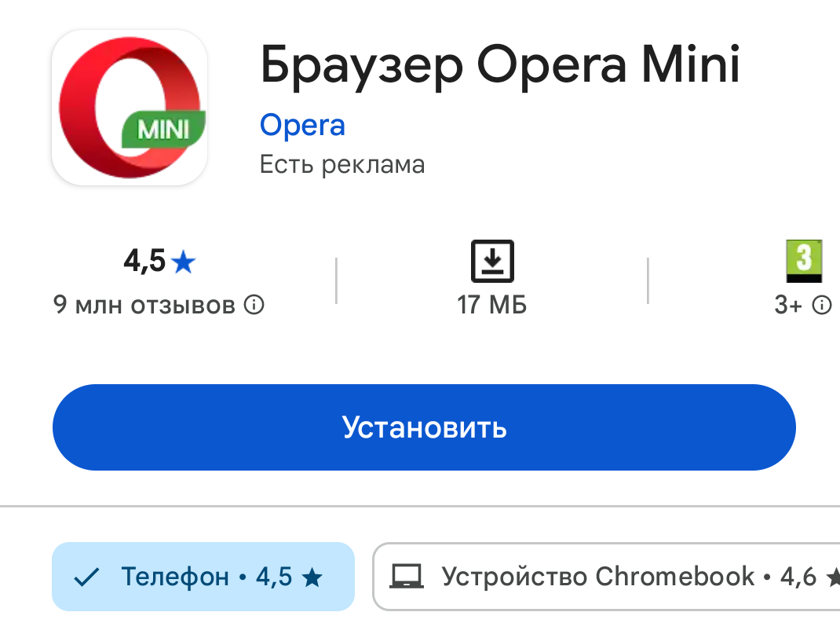Click the star inside Телефон chip
The image size is (840, 634).
coord(312,578)
